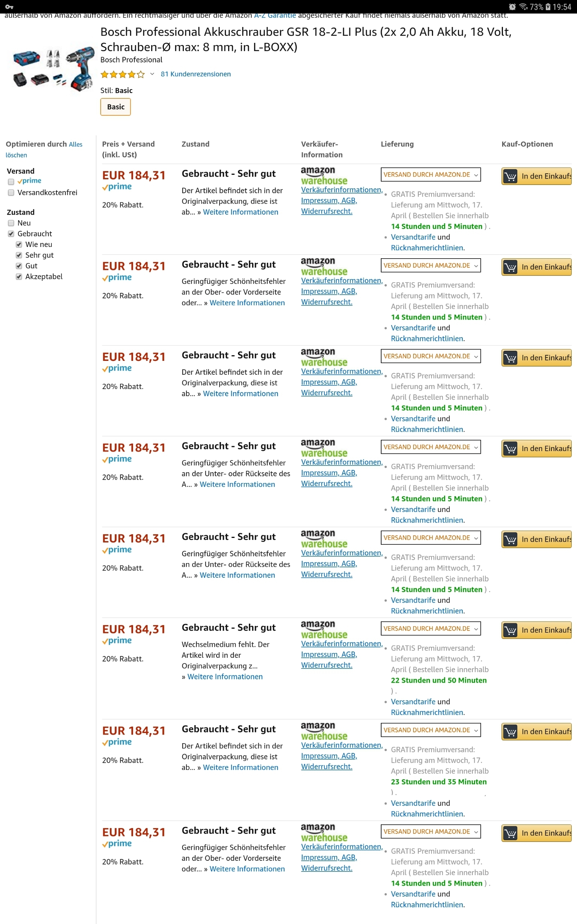Enable the Prime shipping filter checkbox

click(x=11, y=182)
